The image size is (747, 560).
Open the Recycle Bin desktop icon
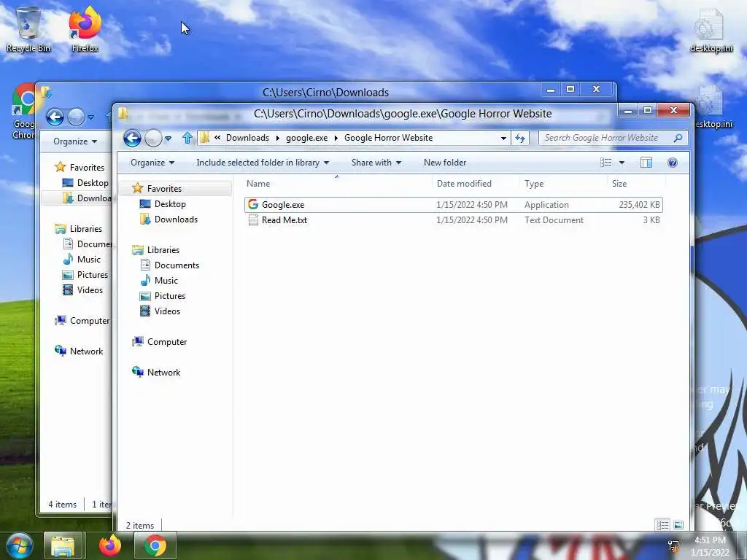28,29
